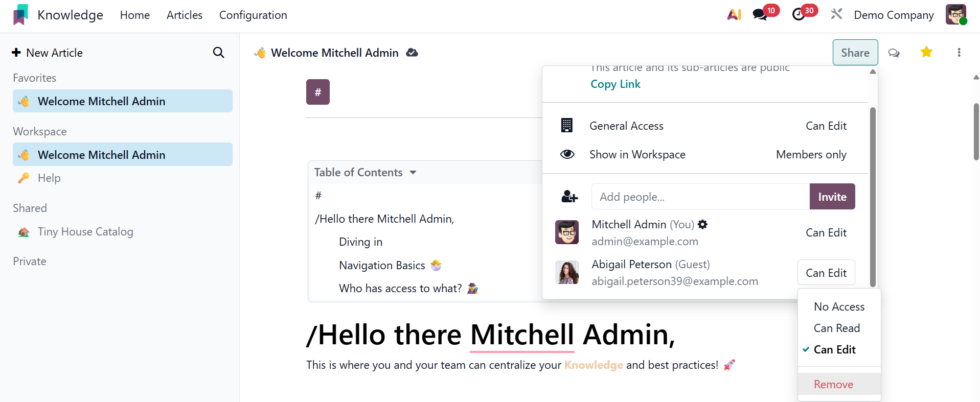
Task: Click the gear icon beside Mitchell Admin
Action: [703, 224]
